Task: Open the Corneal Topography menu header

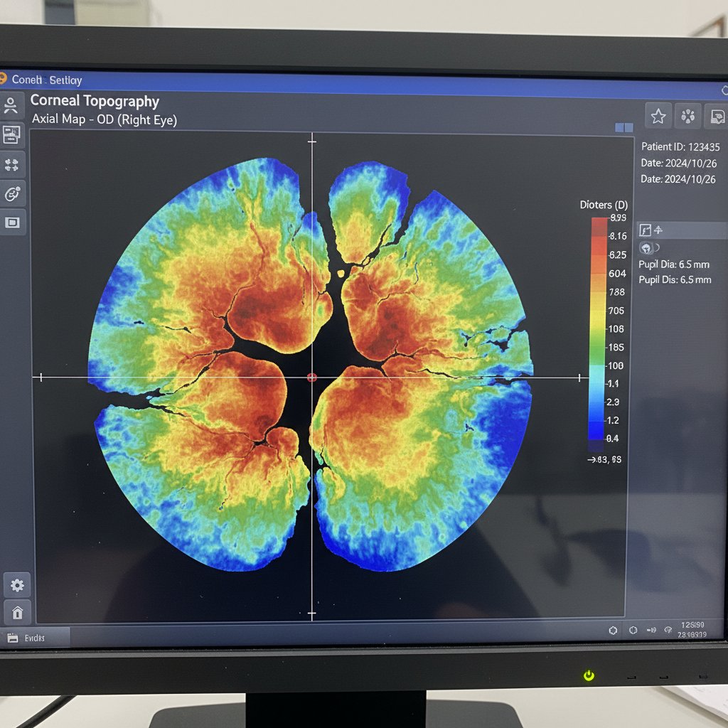Action: 96,102
